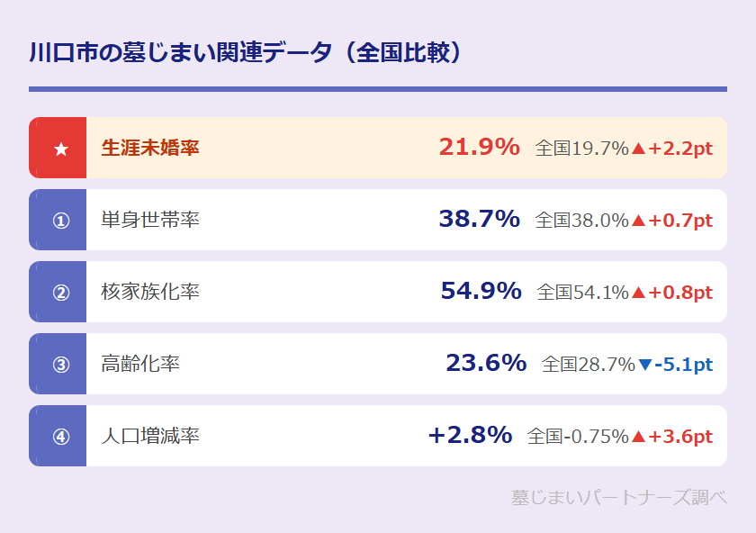Click the circled number ④ badge

pos(60,437)
